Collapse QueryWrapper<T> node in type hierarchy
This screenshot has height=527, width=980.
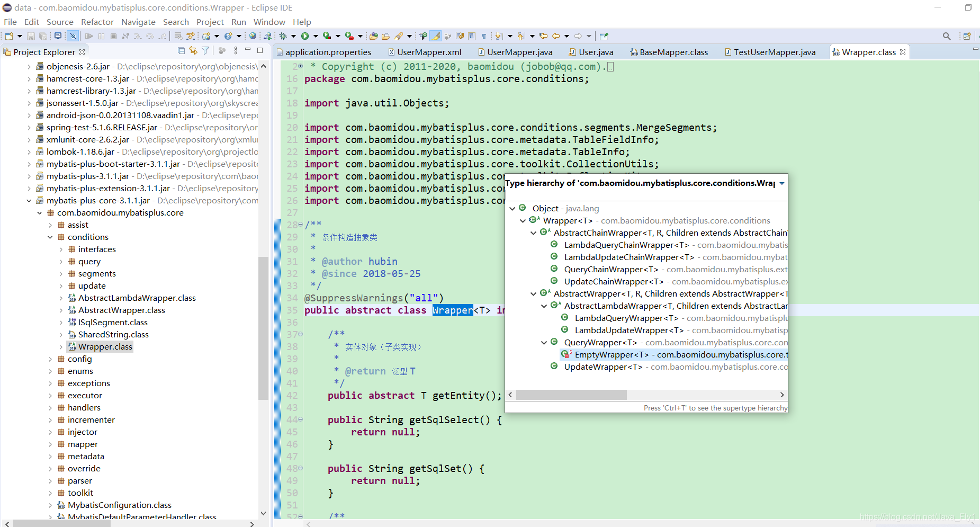tap(544, 343)
